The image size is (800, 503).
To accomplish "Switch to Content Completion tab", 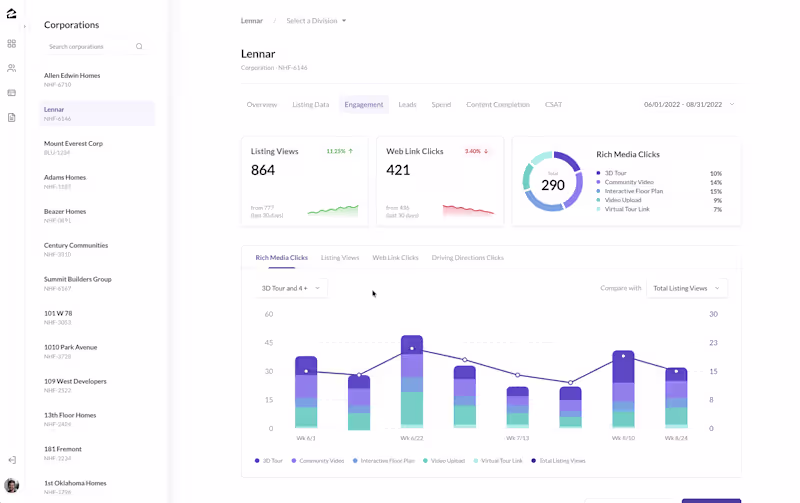I will click(498, 105).
